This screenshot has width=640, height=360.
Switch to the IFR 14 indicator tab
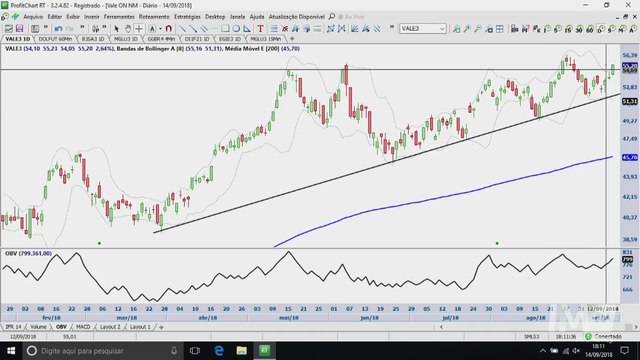(x=13, y=327)
